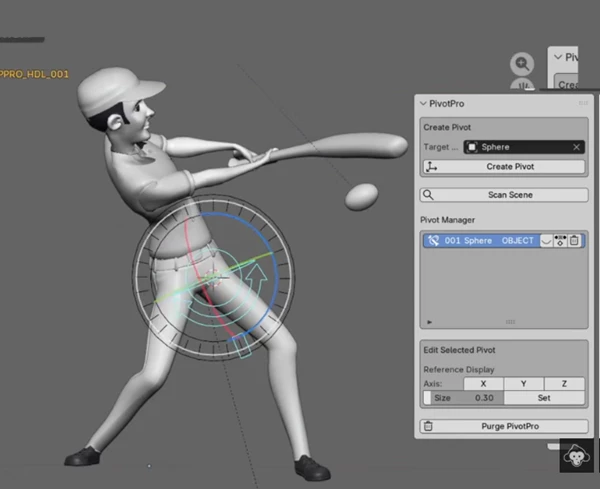The image size is (600, 489).
Task: Click the Reference Display label
Action: point(459,370)
